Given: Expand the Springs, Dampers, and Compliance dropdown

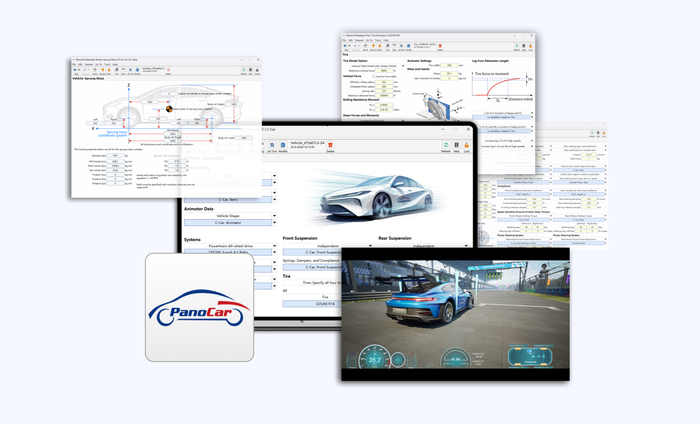Looking at the screenshot, I should 309,260.
